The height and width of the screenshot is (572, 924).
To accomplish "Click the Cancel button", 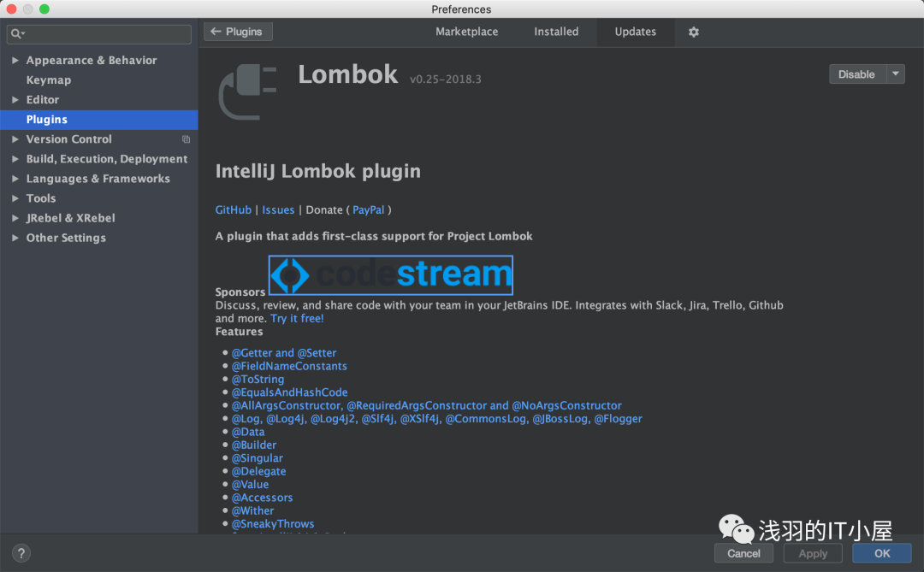I will pyautogui.click(x=743, y=553).
